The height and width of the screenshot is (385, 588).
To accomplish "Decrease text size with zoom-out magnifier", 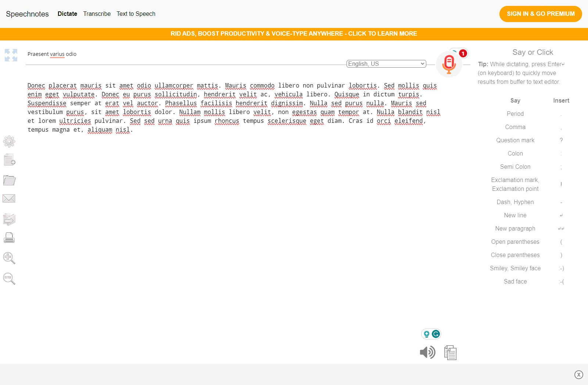I will click(x=9, y=279).
